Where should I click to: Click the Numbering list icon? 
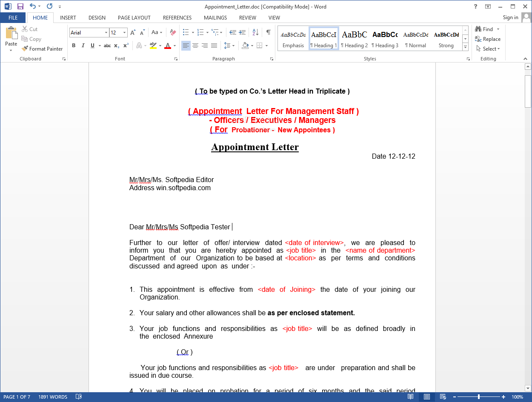(x=201, y=33)
